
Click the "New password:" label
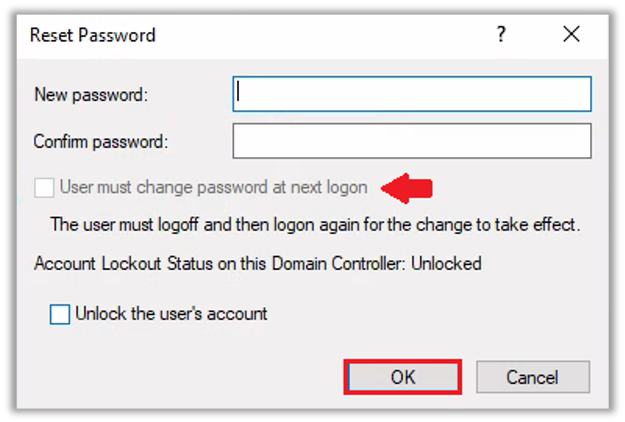(x=91, y=95)
